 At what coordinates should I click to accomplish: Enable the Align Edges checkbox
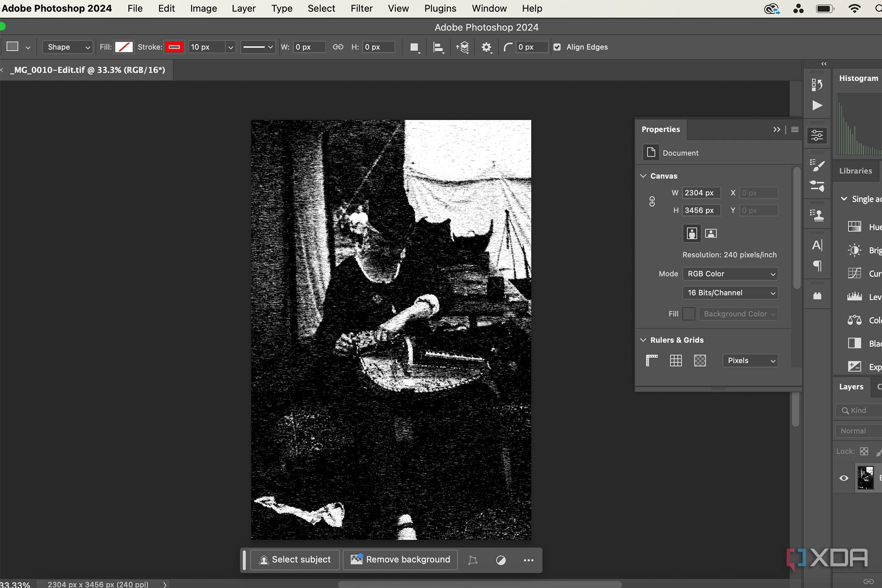pyautogui.click(x=557, y=47)
